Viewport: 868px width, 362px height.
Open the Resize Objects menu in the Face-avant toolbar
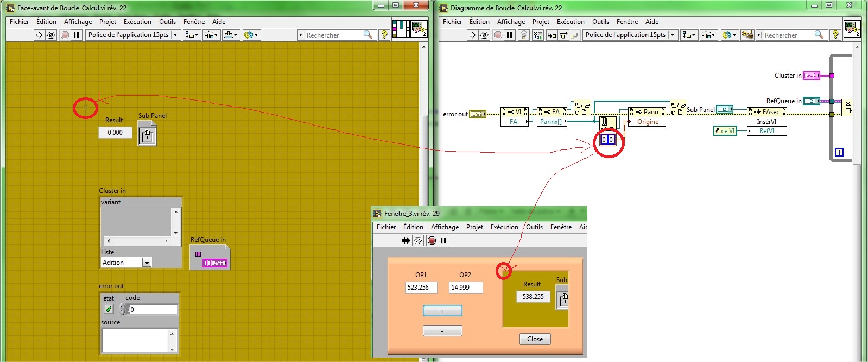click(231, 35)
